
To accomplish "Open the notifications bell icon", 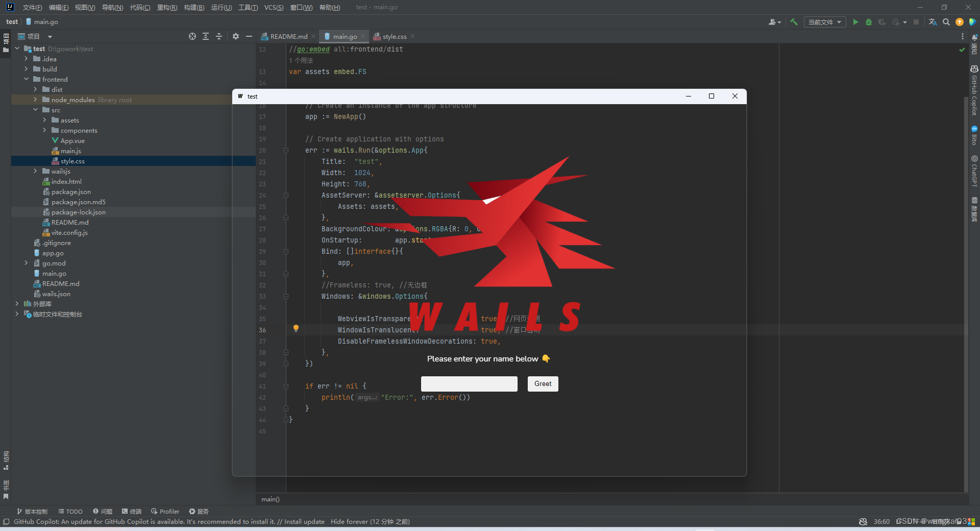I will pos(974,37).
